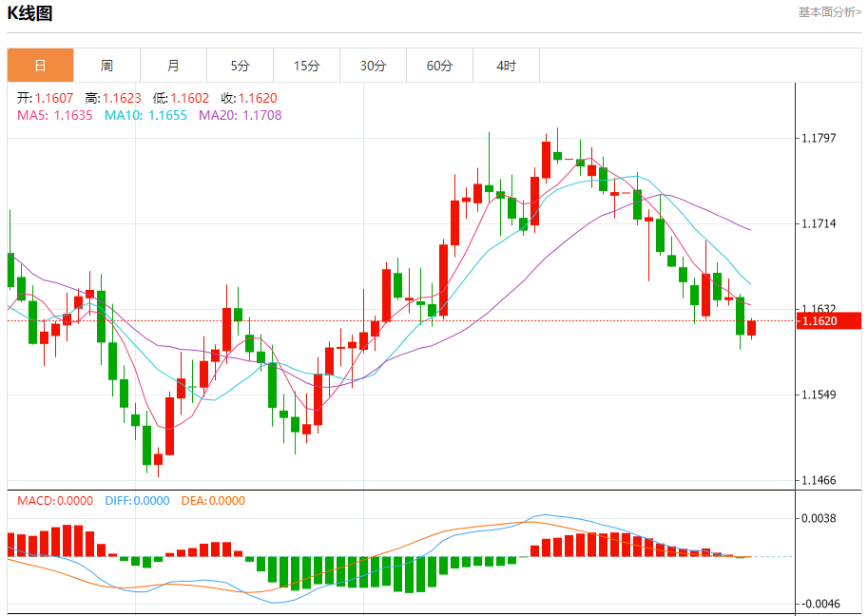868x616 pixels.
Task: Open the 15分 timeframe tab
Action: tap(306, 66)
